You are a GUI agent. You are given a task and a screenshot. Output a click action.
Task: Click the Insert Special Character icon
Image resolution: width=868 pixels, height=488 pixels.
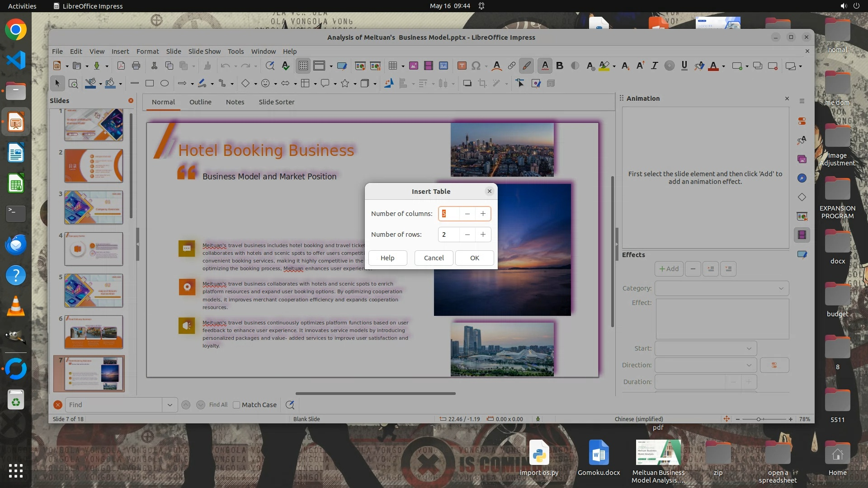(476, 66)
